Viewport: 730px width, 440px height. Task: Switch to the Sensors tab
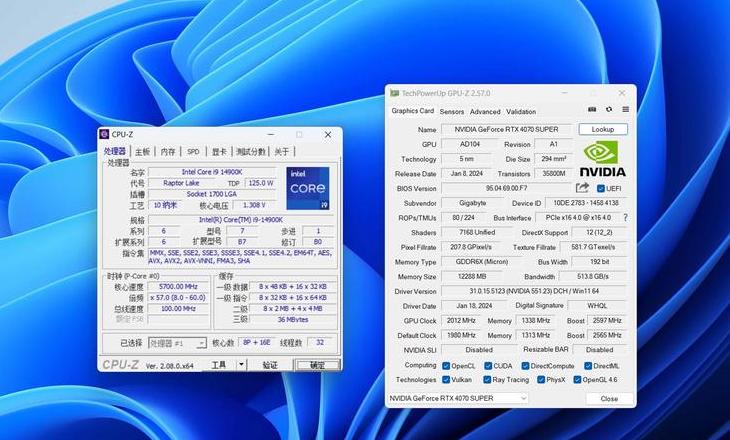pyautogui.click(x=452, y=112)
